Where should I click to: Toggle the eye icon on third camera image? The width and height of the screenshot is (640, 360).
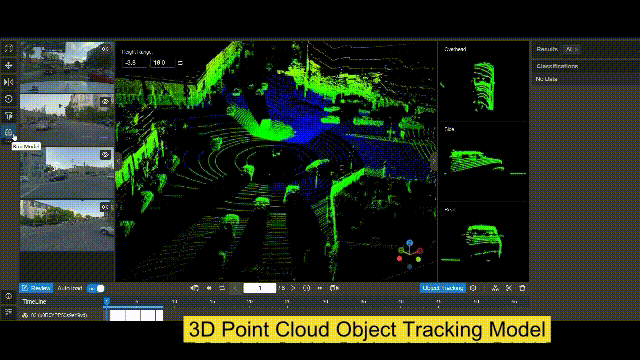(x=105, y=154)
